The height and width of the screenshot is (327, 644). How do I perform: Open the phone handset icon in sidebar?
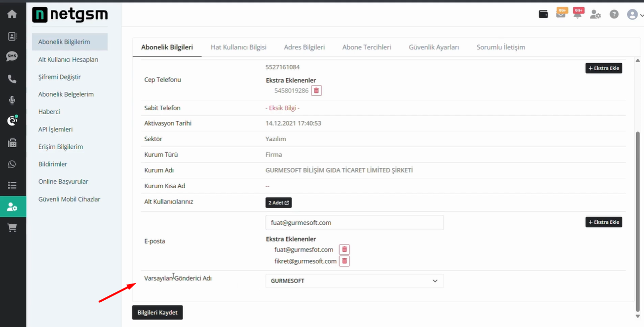[x=12, y=79]
